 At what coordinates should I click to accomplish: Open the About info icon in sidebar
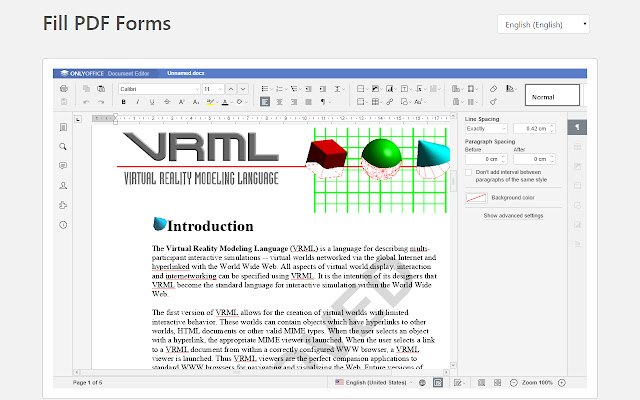(63, 224)
